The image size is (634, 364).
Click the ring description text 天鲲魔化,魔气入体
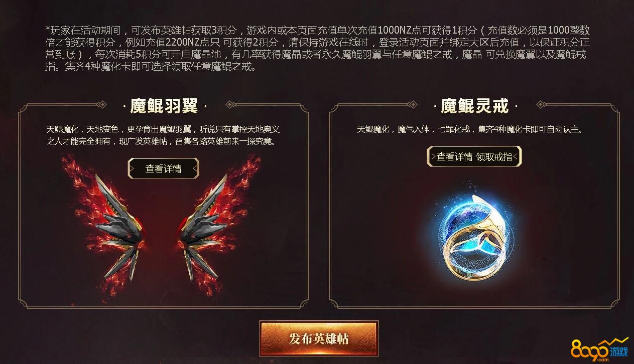(471, 129)
